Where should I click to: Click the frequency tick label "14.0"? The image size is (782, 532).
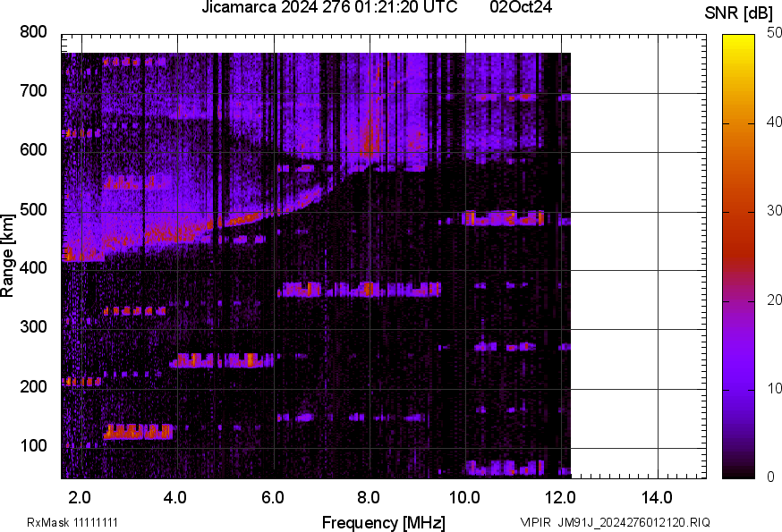657,497
